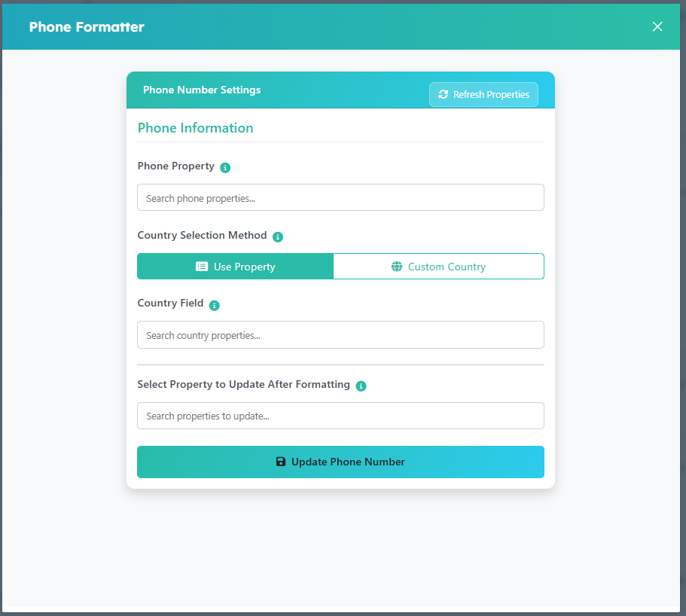Click the info icon next to Country Field
686x616 pixels.
[214, 305]
